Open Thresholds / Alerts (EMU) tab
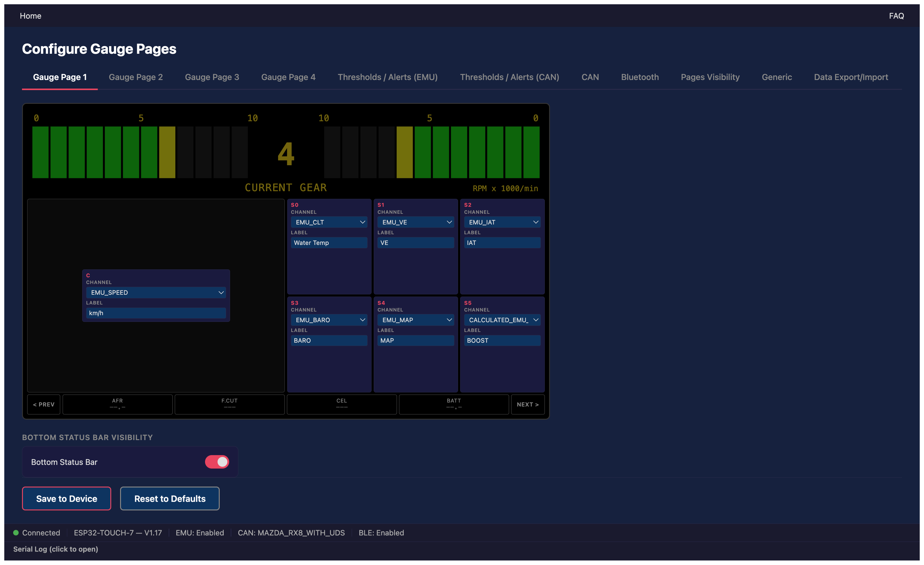 click(x=388, y=77)
